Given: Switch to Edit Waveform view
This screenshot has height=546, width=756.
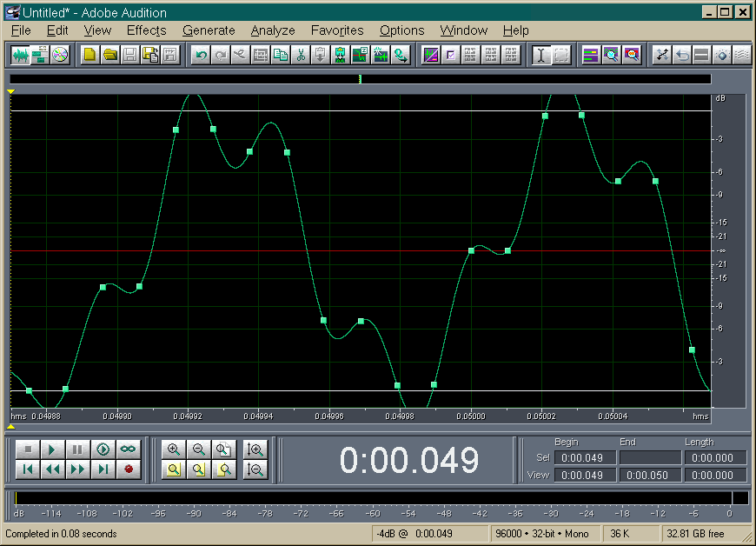Looking at the screenshot, I should click(20, 55).
